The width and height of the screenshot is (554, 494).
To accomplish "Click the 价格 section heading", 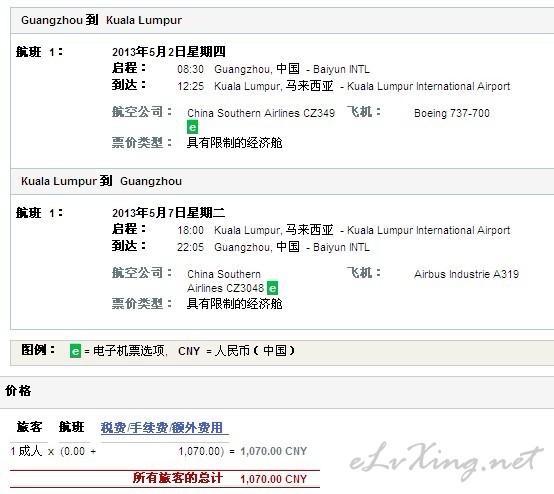I will pos(18,391).
